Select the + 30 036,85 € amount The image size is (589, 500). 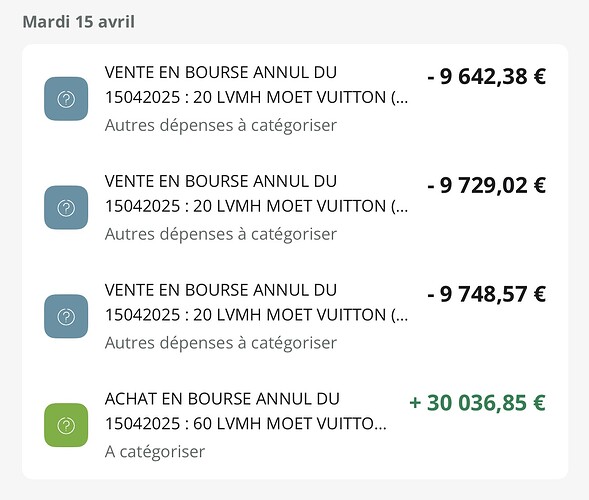point(477,403)
